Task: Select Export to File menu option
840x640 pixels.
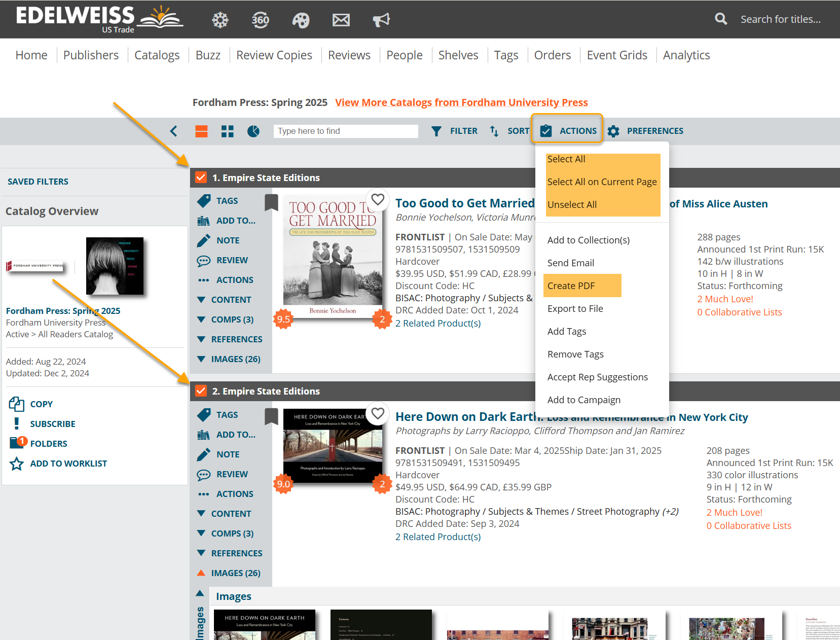Action: 575,308
